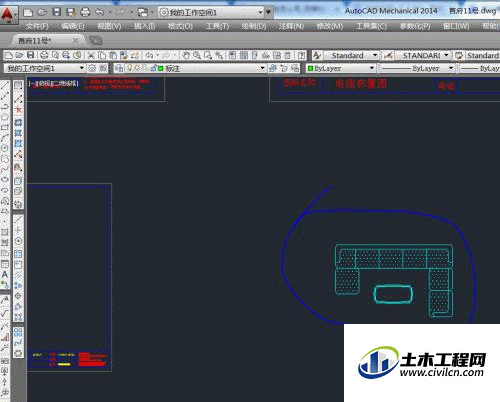Viewport: 500px width, 402px height.
Task: Open the AutoCAD application menu logo
Action: (x=8, y=14)
